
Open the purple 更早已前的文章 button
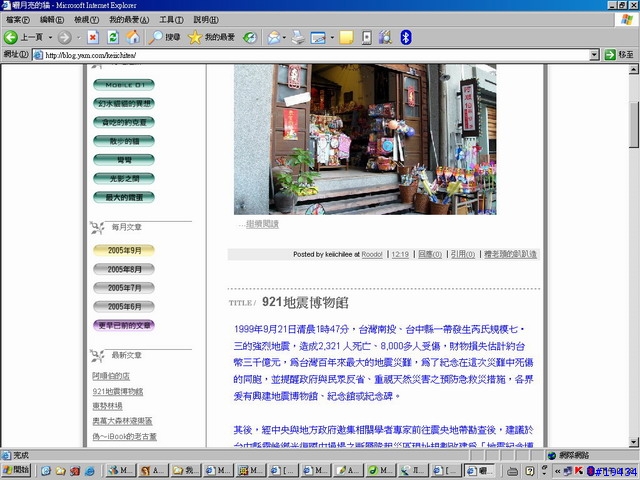pos(124,325)
